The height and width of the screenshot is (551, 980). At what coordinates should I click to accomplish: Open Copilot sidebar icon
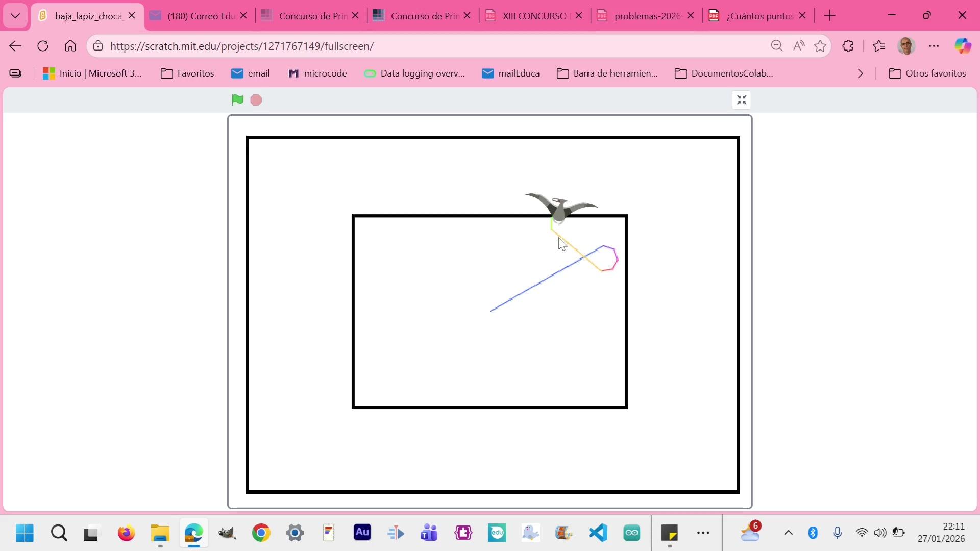click(x=963, y=46)
